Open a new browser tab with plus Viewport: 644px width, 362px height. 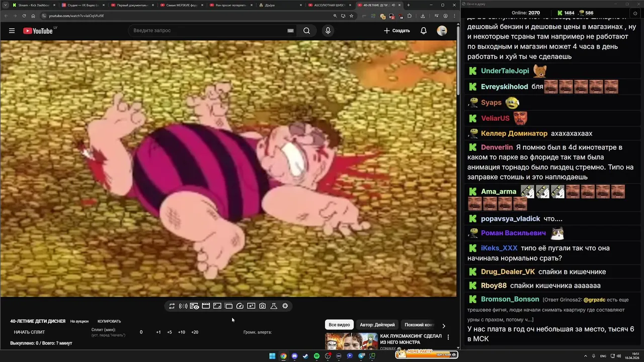408,5
